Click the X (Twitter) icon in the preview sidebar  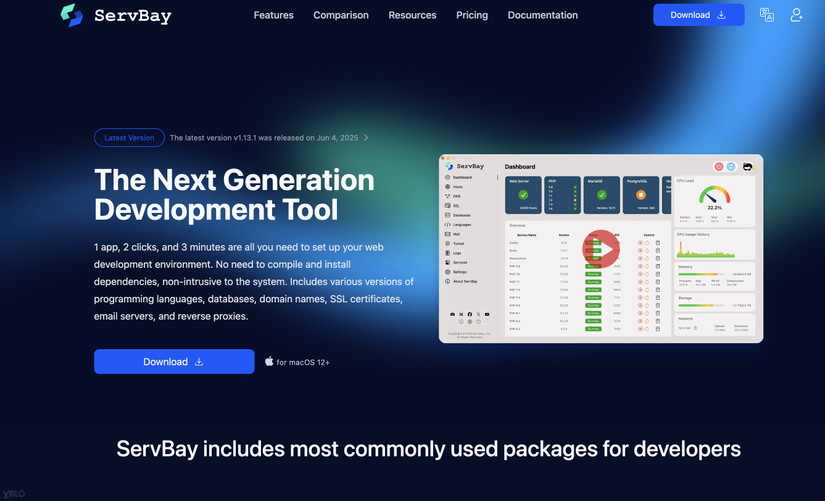pos(478,314)
